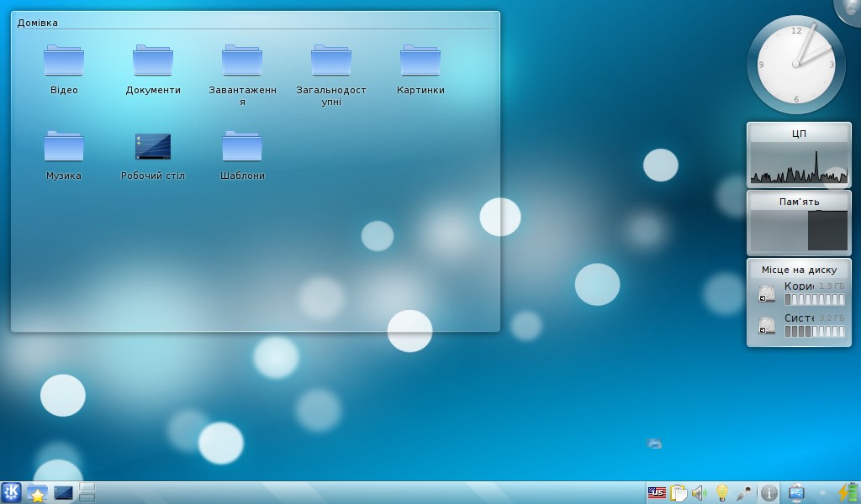Click the Систе disk drive icon
The image size is (861, 504).
pos(767,325)
